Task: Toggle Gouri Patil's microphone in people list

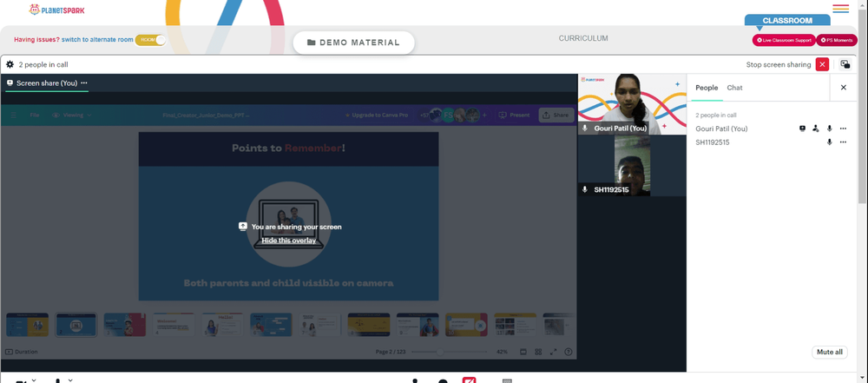Action: coord(829,129)
